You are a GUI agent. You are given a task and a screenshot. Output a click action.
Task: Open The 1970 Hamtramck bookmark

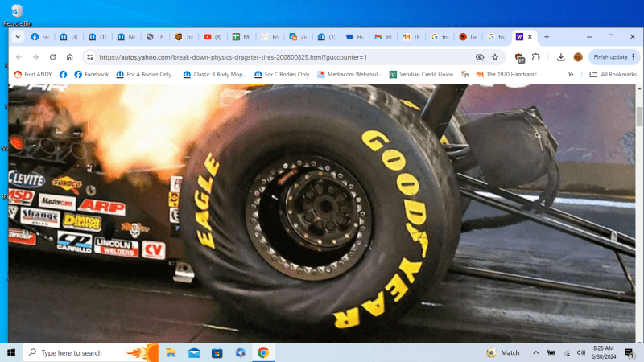tap(509, 74)
